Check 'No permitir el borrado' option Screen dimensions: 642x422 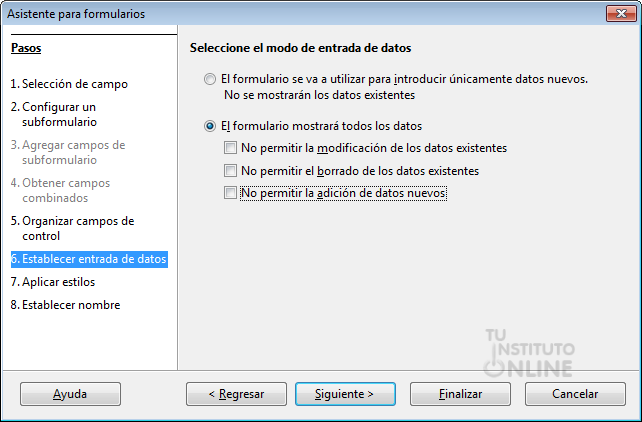(231, 171)
